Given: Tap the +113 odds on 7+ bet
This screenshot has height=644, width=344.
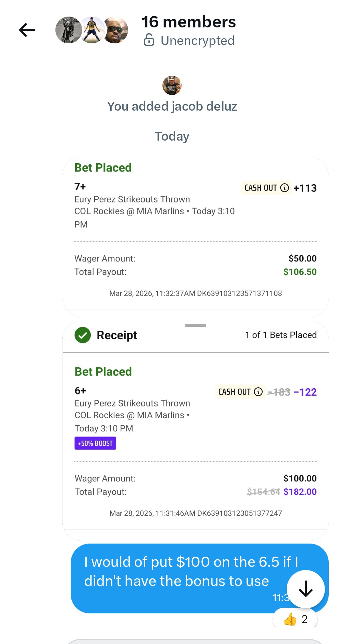Looking at the screenshot, I should 305,188.
